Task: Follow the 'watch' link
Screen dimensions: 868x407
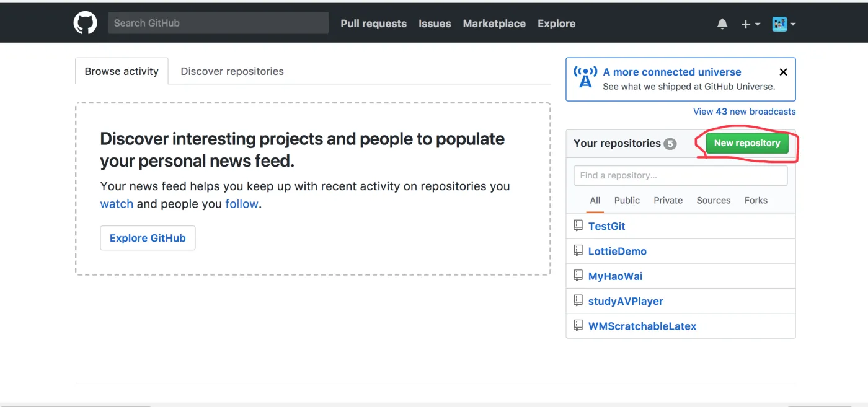Action: [117, 204]
